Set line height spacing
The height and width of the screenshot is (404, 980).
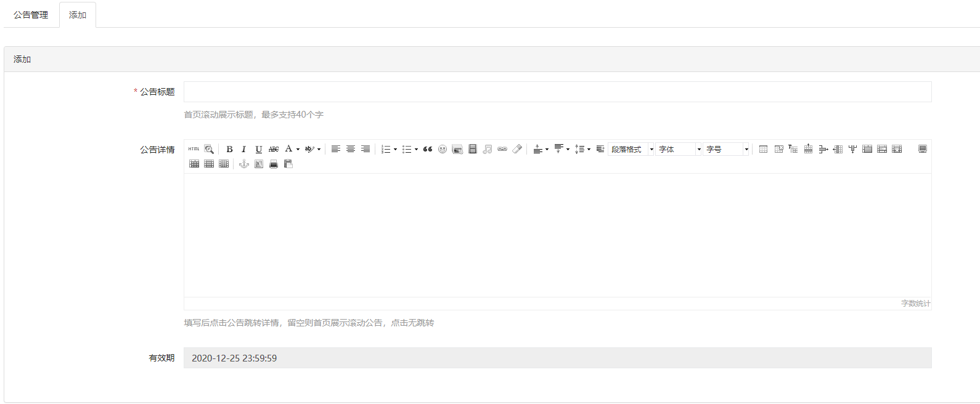coord(579,149)
